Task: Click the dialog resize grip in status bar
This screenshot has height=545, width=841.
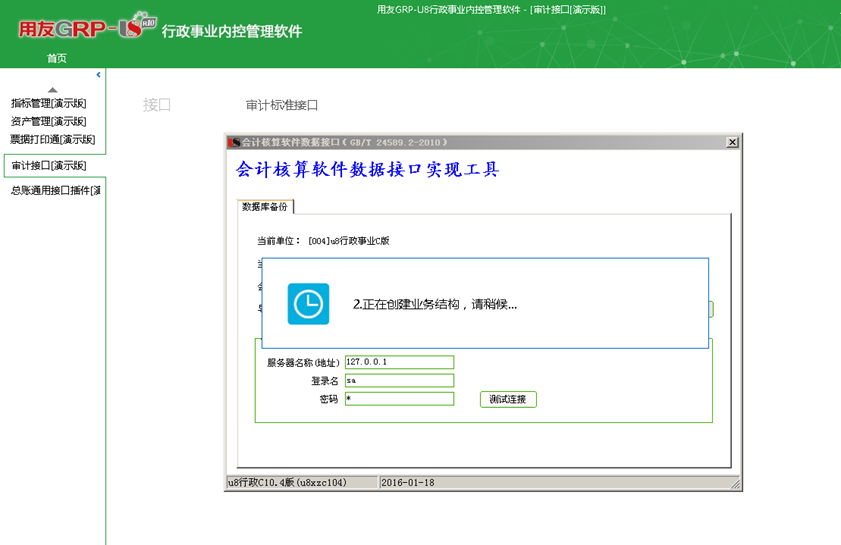Action: [x=736, y=483]
